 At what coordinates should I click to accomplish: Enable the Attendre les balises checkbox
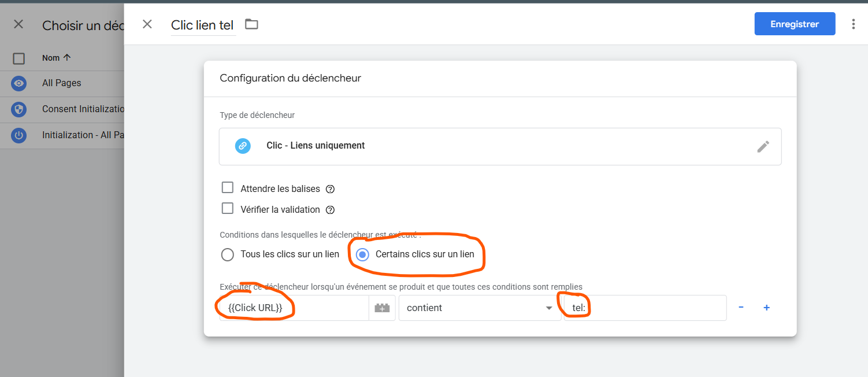click(x=228, y=188)
